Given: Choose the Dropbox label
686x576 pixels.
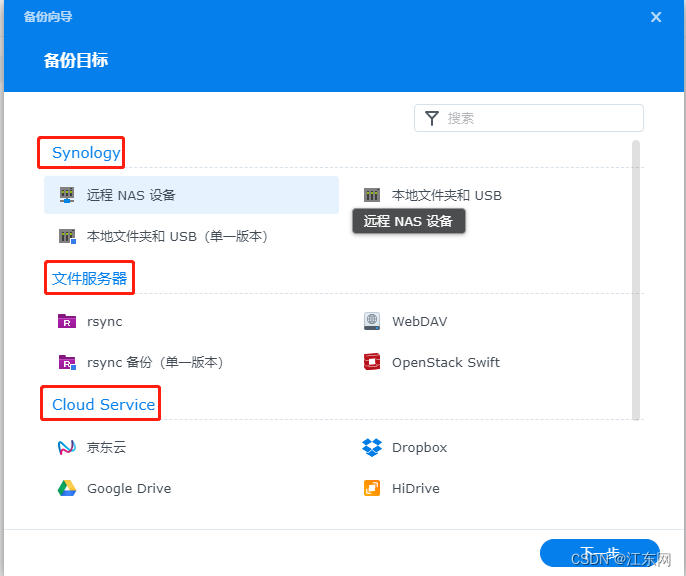Looking at the screenshot, I should coord(420,447).
